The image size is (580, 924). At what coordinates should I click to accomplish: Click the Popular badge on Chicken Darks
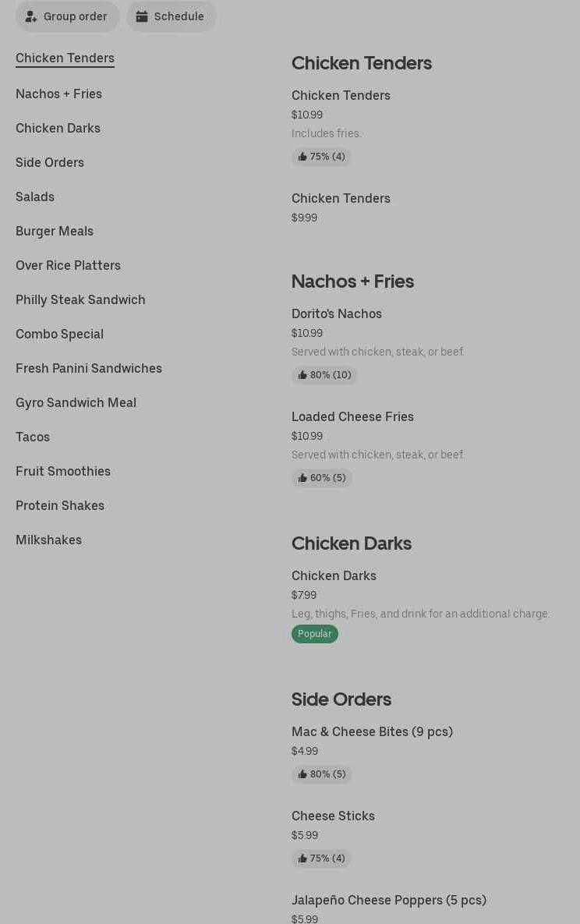coord(315,634)
